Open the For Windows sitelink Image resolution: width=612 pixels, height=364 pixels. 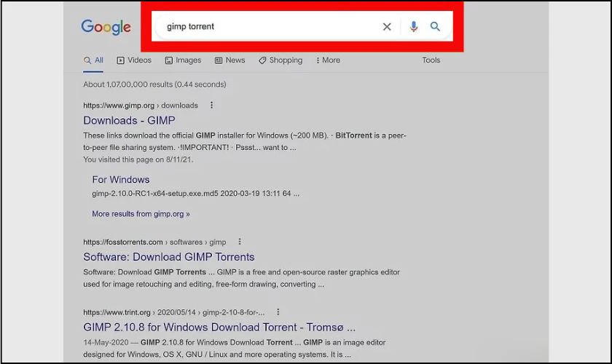tap(121, 180)
